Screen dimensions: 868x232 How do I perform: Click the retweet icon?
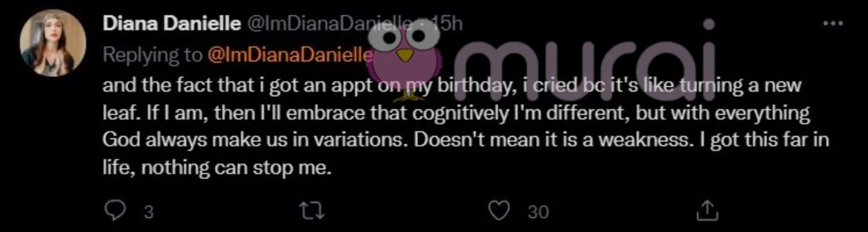coord(312,211)
